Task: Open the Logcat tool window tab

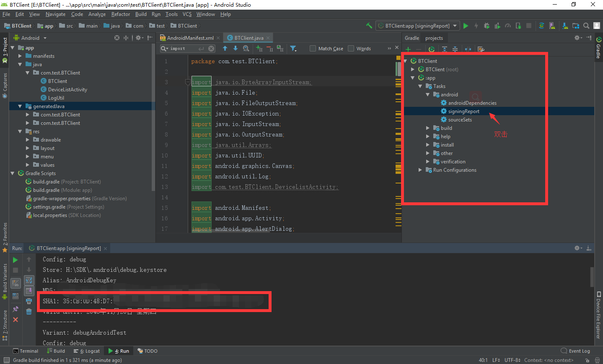Action: click(x=87, y=351)
